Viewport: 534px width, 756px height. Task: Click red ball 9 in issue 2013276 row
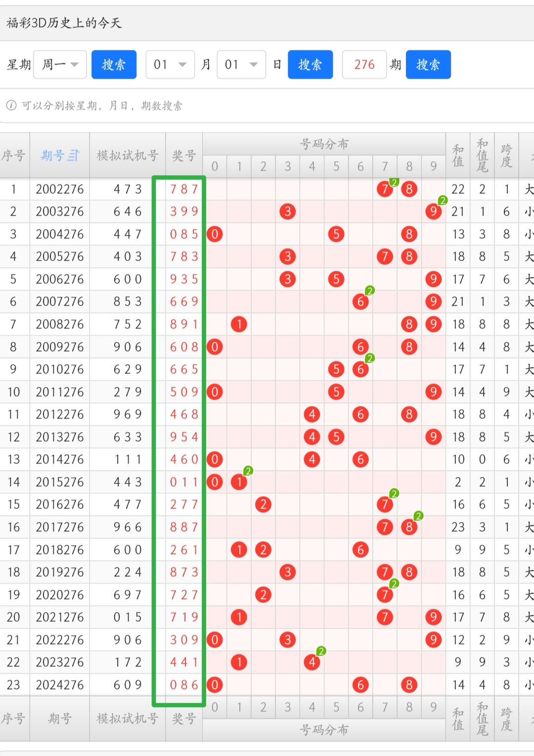click(433, 437)
